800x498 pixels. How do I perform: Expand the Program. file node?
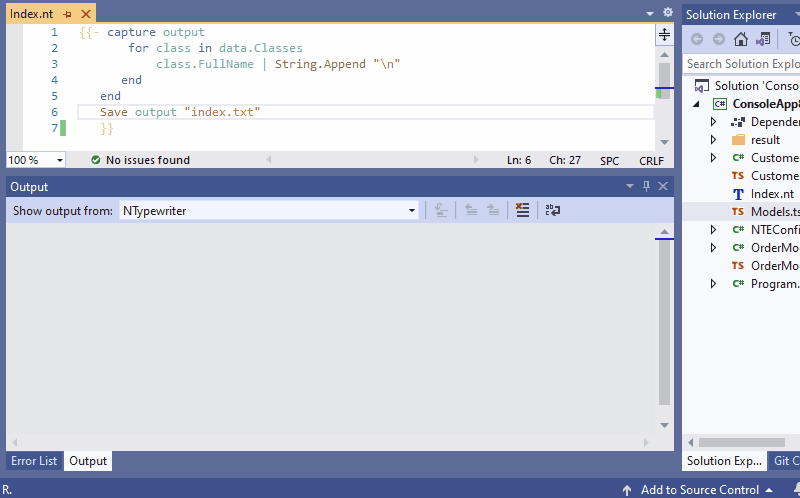click(713, 284)
